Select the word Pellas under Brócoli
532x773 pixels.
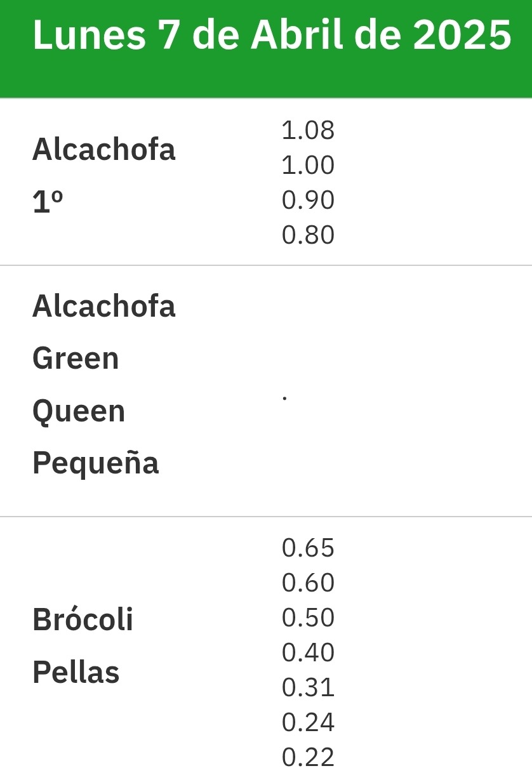[x=76, y=672]
